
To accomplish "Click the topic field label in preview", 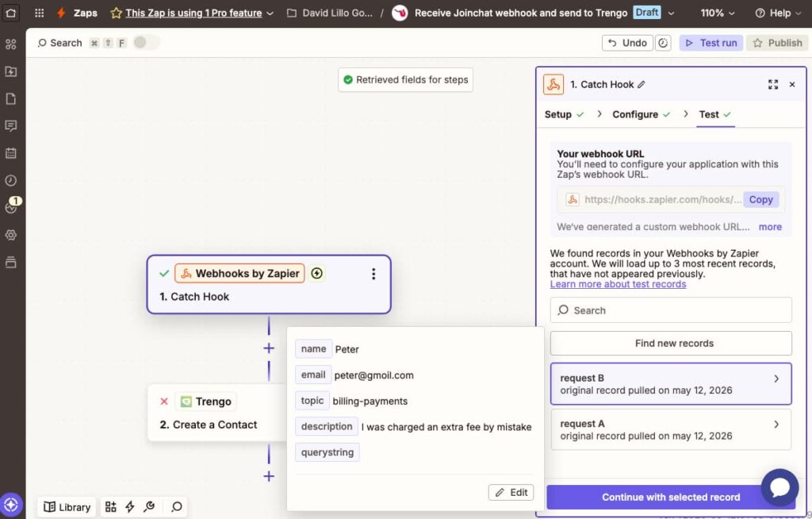I will 312,401.
